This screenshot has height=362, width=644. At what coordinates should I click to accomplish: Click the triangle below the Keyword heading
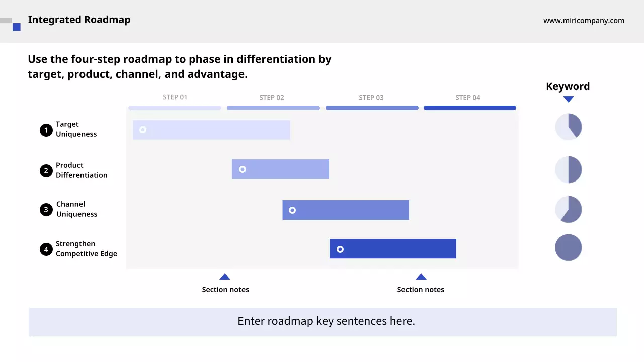[569, 99]
